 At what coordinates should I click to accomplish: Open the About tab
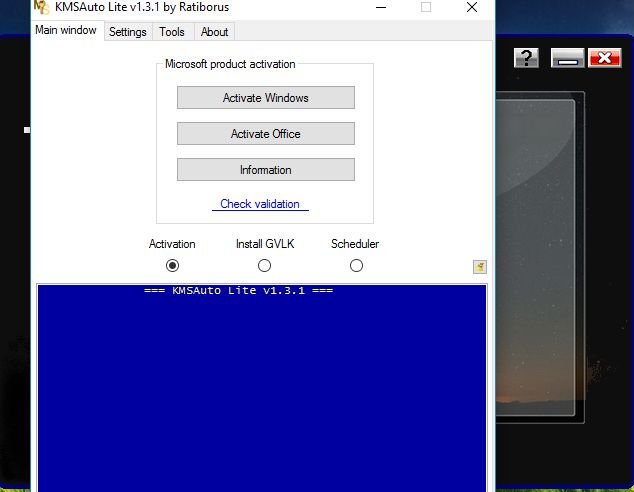tap(214, 32)
